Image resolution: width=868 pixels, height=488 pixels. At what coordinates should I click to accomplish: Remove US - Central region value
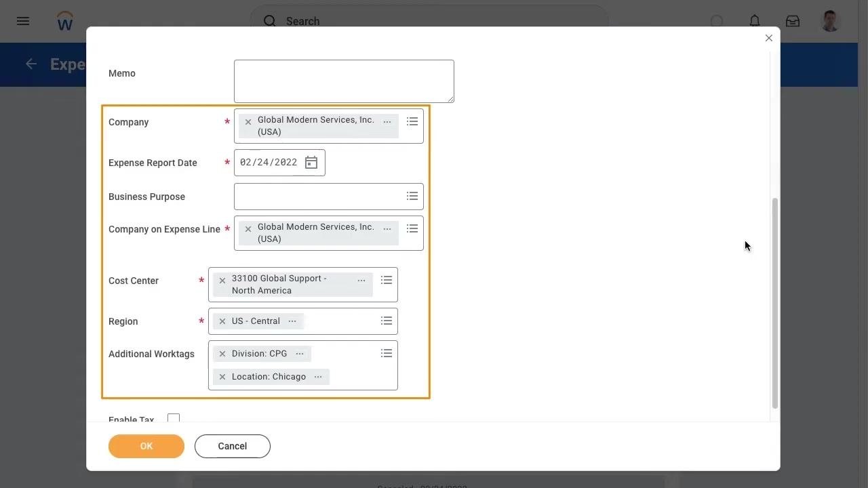[222, 321]
